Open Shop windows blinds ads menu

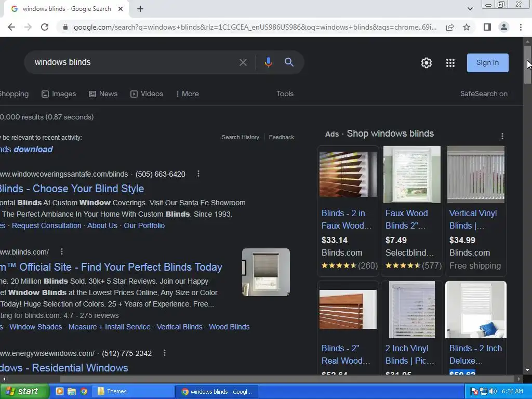[x=502, y=136]
